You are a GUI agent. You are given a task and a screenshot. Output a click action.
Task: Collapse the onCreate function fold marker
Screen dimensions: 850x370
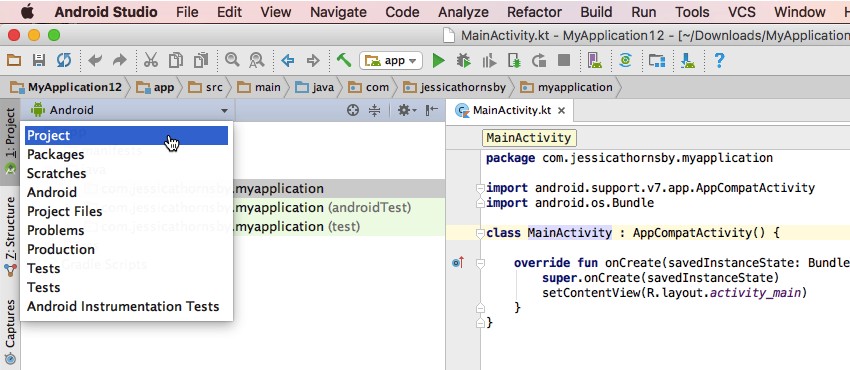pyautogui.click(x=480, y=263)
